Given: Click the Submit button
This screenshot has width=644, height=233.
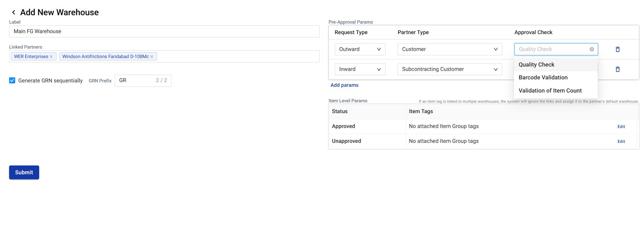Looking at the screenshot, I should click(24, 172).
